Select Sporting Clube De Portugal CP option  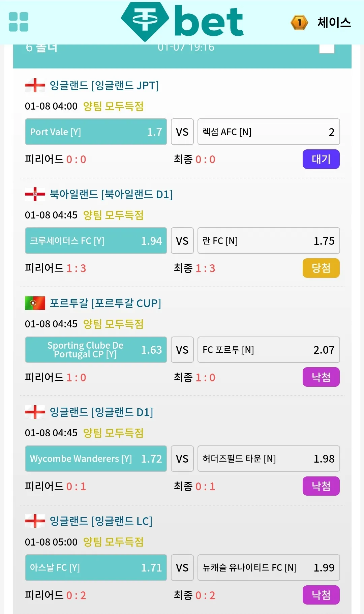[96, 350]
